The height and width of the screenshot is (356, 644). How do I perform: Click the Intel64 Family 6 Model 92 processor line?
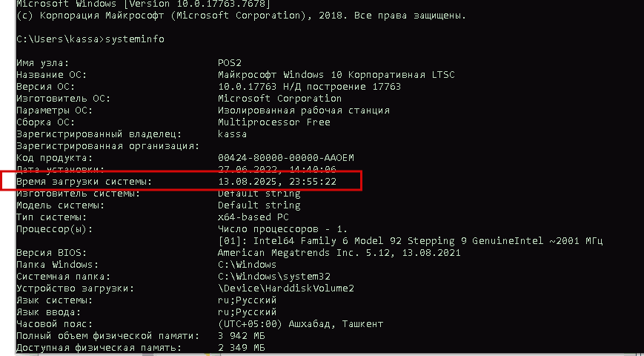[410, 241]
